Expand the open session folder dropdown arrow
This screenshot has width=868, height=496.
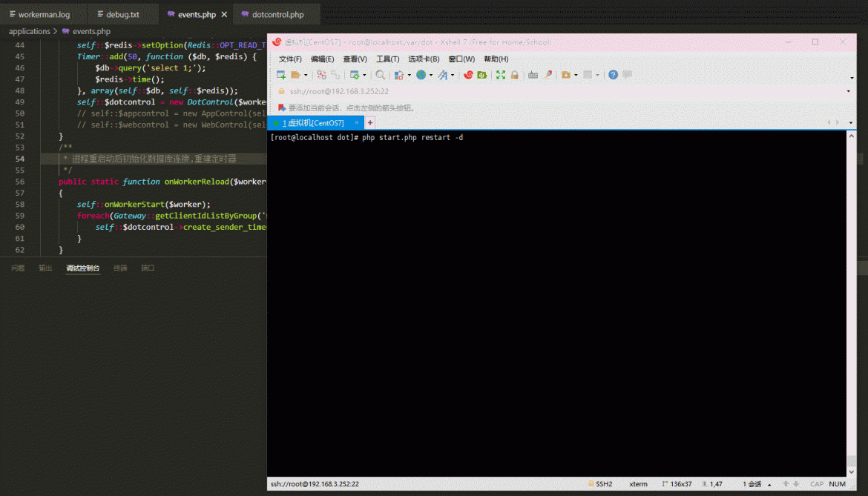click(306, 75)
